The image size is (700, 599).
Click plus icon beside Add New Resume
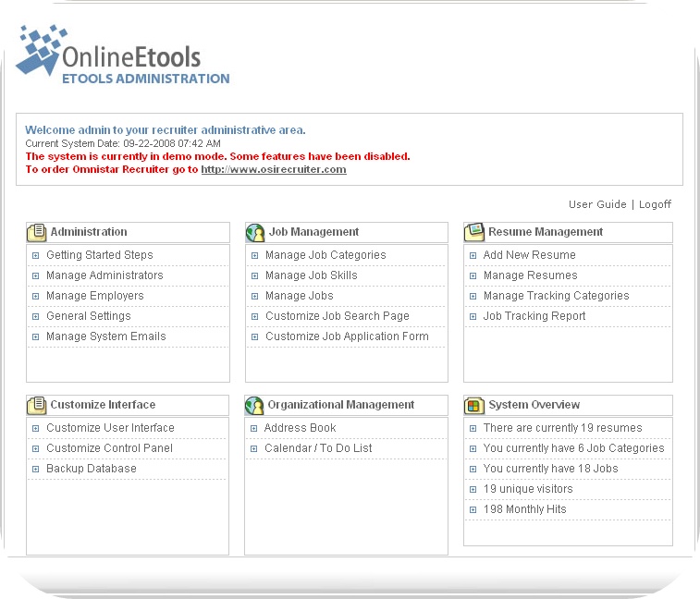click(x=473, y=256)
